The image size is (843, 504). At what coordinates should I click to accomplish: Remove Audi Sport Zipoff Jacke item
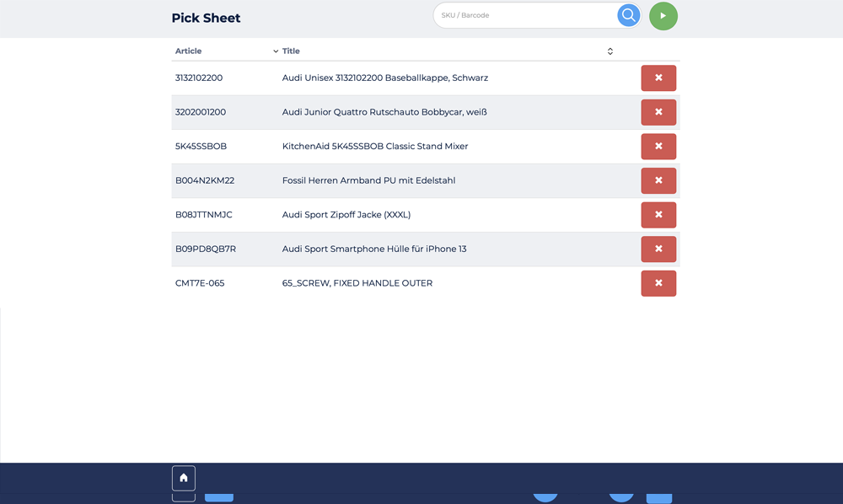(x=658, y=215)
